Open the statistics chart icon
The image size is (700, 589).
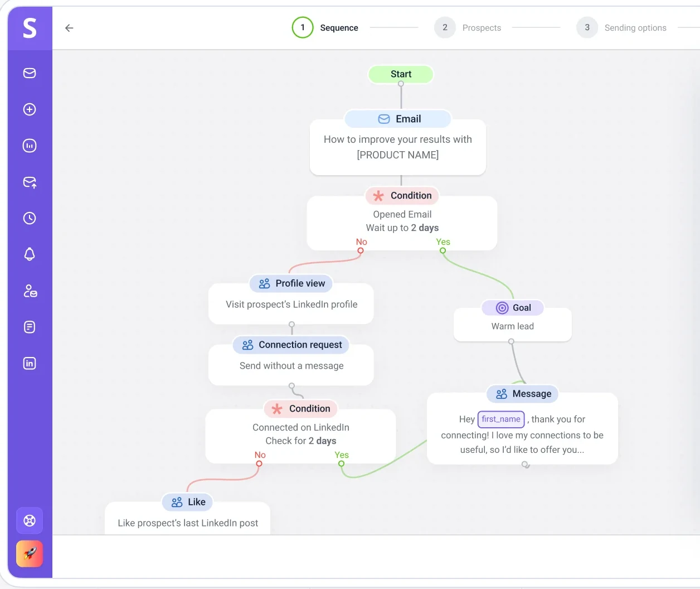coord(30,146)
